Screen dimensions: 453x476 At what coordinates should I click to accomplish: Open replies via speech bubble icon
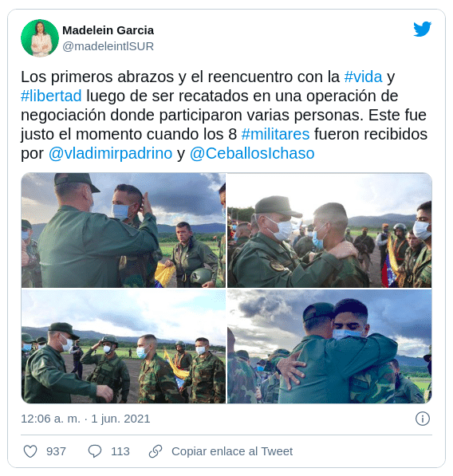[x=95, y=451]
